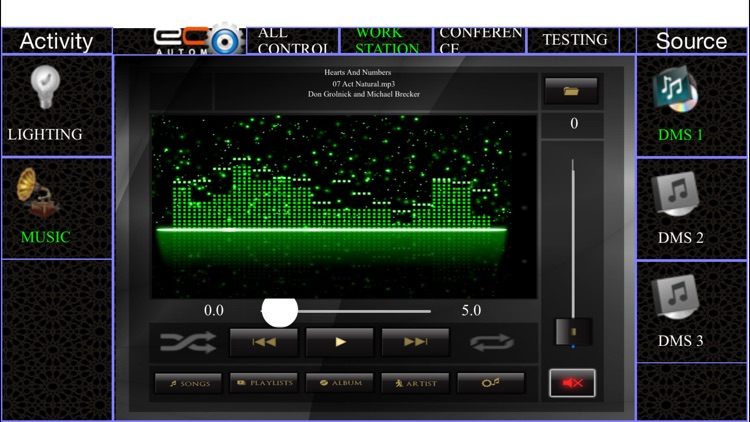Browse by Album

(x=340, y=383)
